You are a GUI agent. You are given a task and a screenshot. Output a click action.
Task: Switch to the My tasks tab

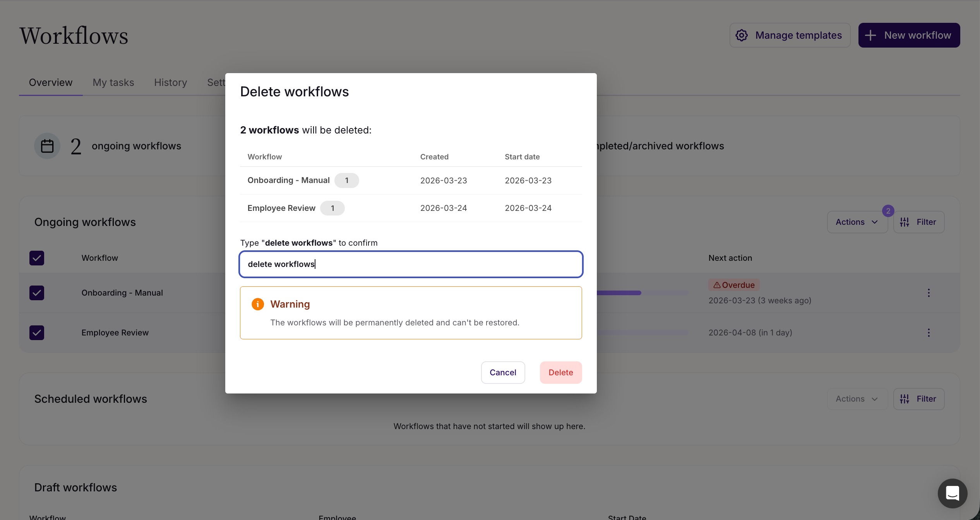pos(113,82)
